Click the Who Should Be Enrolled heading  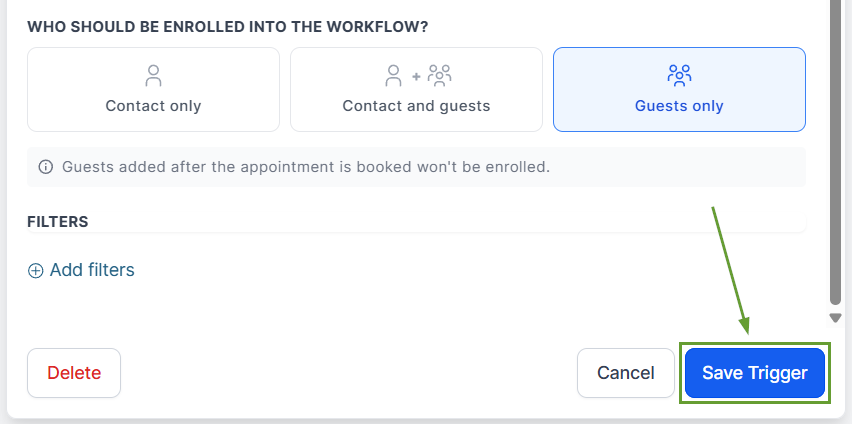(x=235, y=27)
